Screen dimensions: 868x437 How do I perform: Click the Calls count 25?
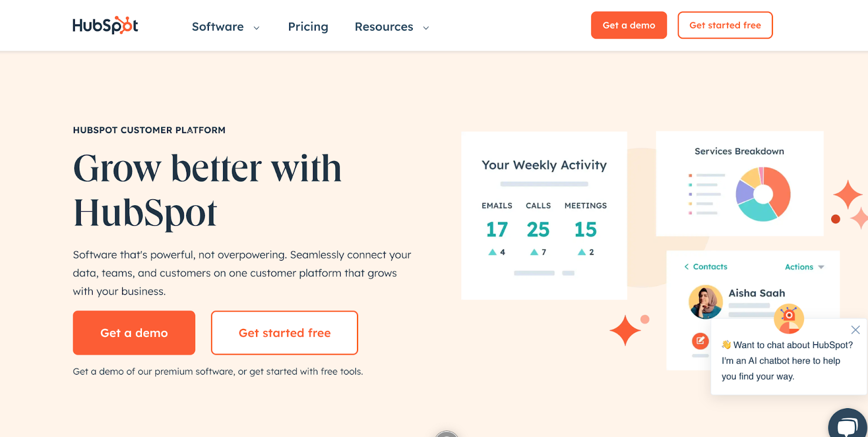(538, 230)
